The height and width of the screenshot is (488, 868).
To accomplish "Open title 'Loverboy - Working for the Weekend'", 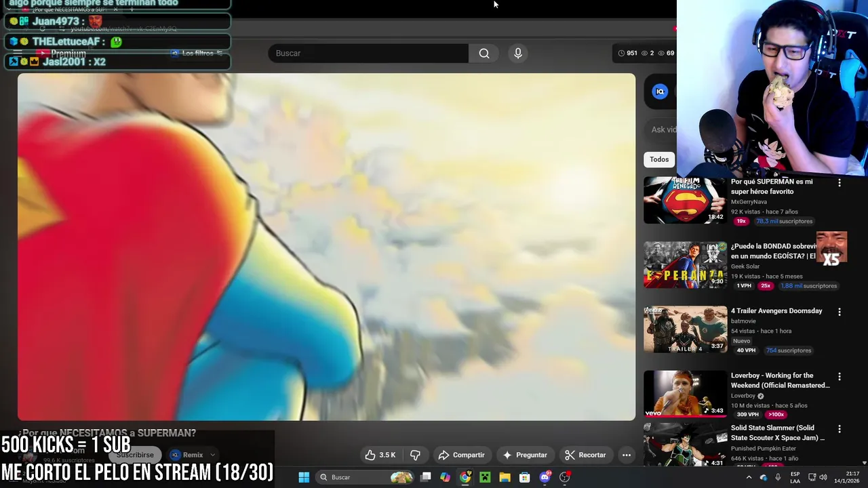I will (x=781, y=380).
